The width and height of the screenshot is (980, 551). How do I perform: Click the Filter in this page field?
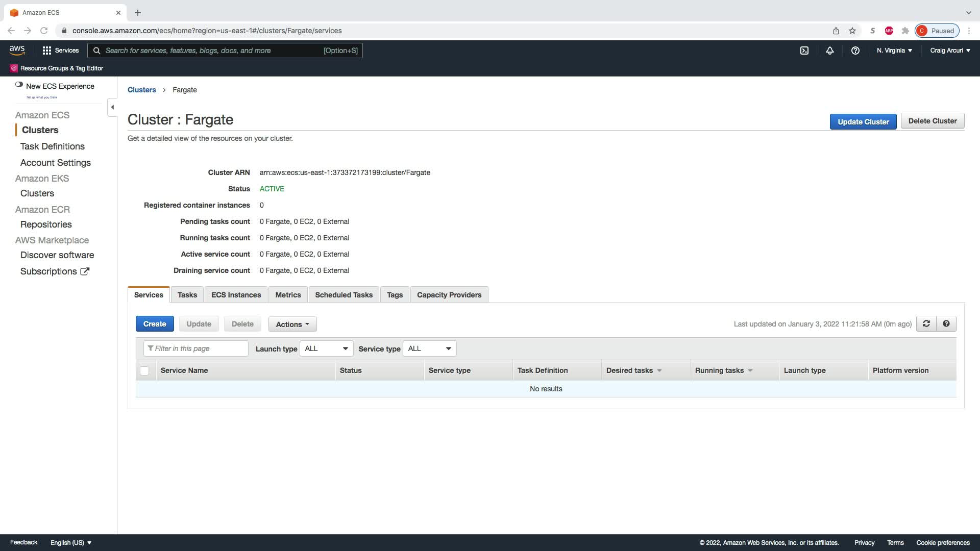coord(197,348)
